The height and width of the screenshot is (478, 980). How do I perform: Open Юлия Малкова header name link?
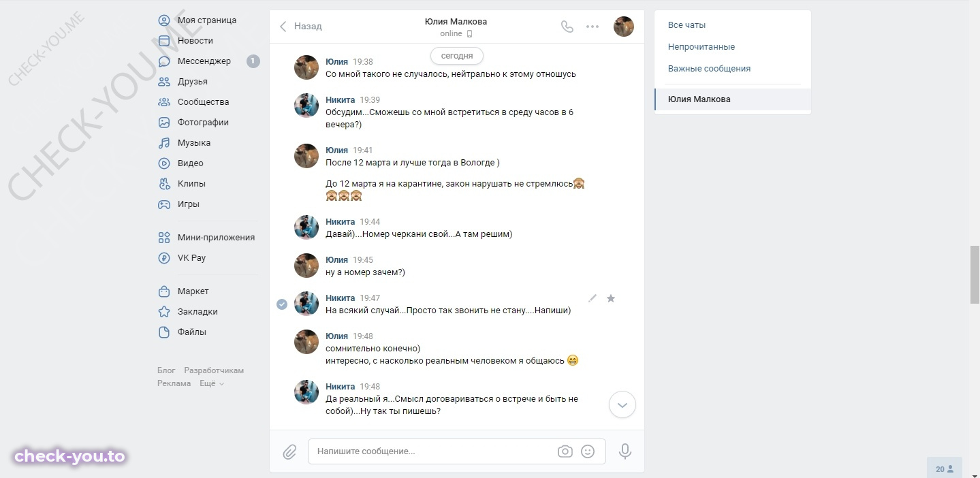pos(456,21)
